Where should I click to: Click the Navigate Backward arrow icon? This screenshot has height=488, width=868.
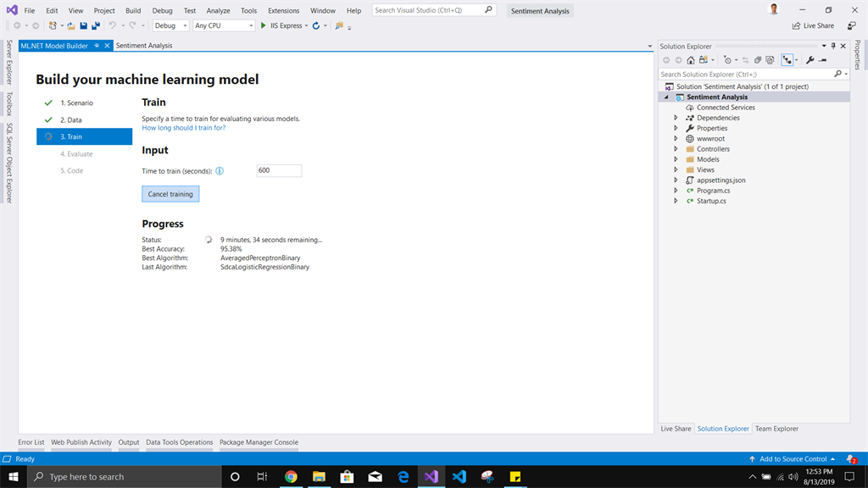18,25
